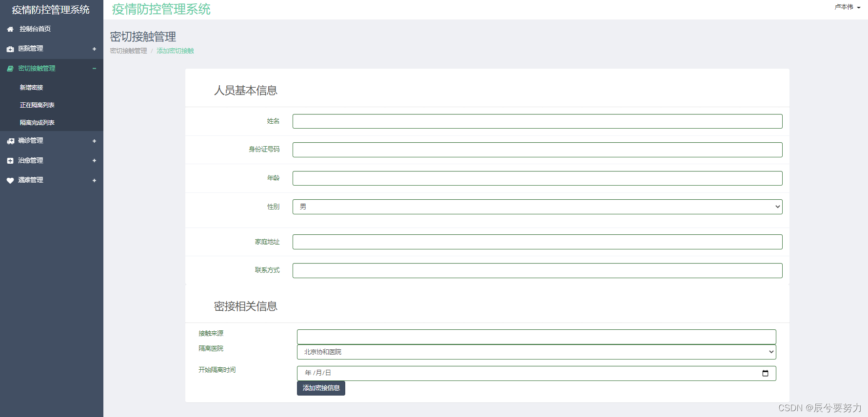Click the hospital icon beside 医院管理
This screenshot has height=417, width=868.
coord(10,49)
